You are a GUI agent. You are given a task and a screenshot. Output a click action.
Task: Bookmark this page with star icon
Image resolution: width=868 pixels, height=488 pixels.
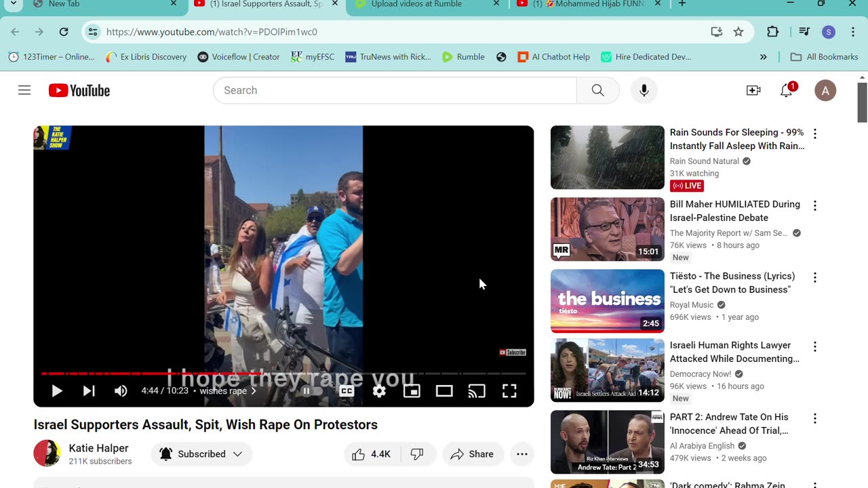738,32
